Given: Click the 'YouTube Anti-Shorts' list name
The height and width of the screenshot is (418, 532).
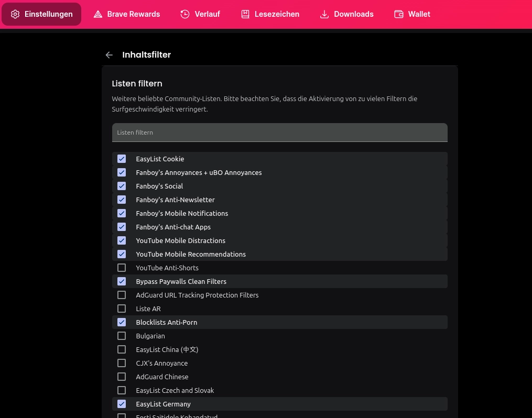Looking at the screenshot, I should pos(167,268).
